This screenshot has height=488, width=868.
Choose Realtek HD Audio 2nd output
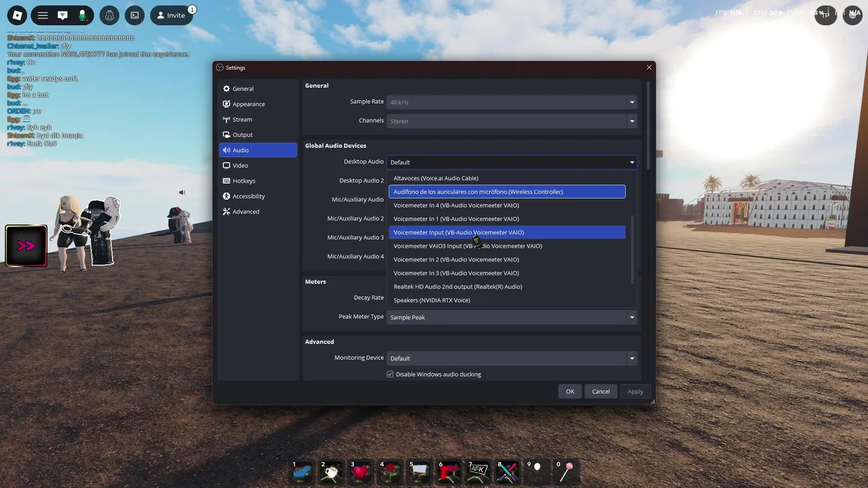(x=507, y=287)
